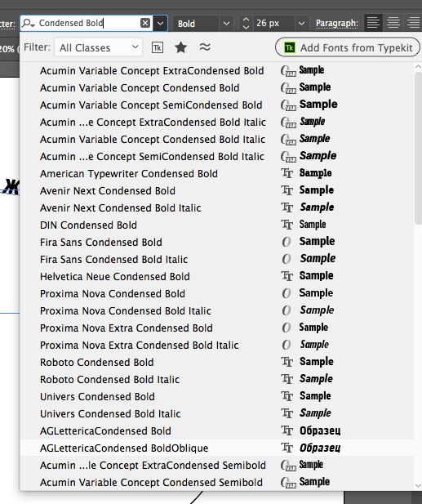Open the All Classes filter dropdown
The height and width of the screenshot is (504, 422).
pyautogui.click(x=98, y=47)
